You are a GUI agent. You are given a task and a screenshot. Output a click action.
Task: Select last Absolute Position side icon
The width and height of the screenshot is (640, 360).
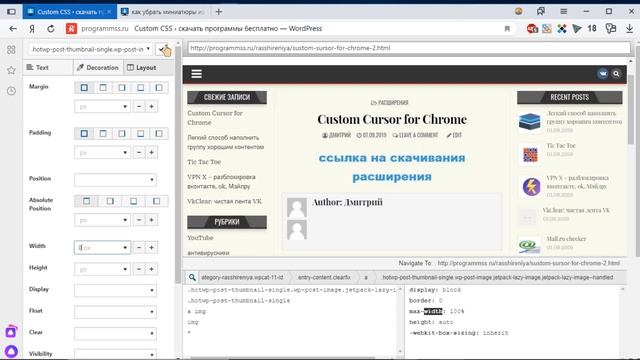[x=156, y=201]
